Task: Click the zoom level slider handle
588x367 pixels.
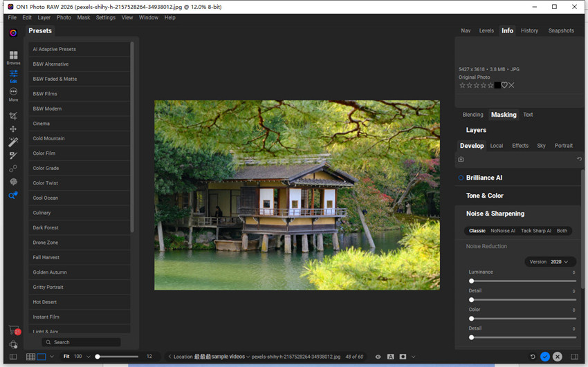Action: (x=98, y=357)
